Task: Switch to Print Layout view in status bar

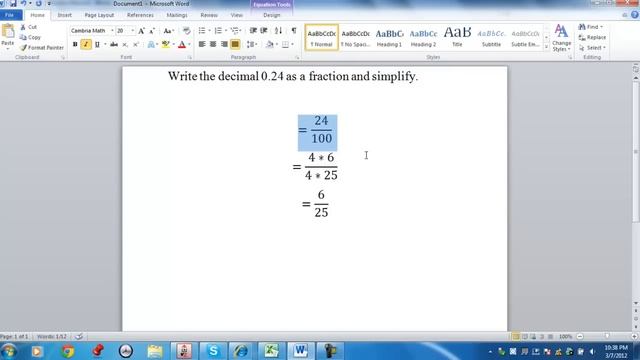Action: tap(516, 337)
